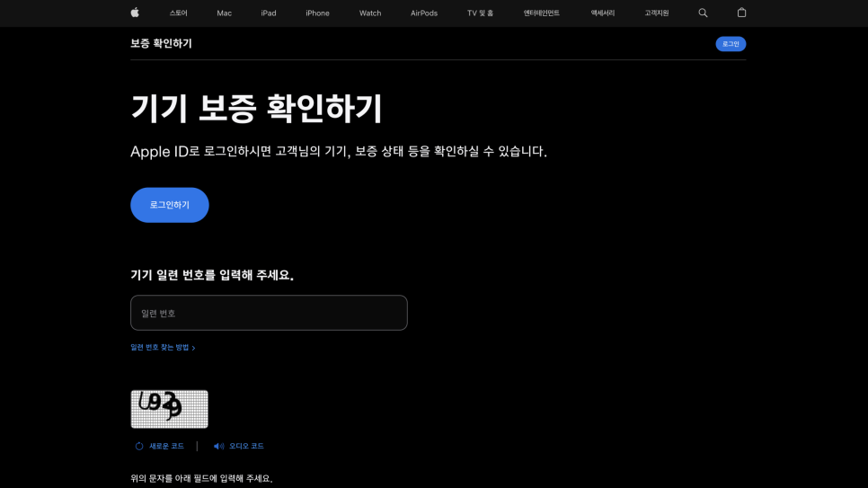Screen dimensions: 868x488
Task: Open the 스토어 menu item
Action: 178,13
